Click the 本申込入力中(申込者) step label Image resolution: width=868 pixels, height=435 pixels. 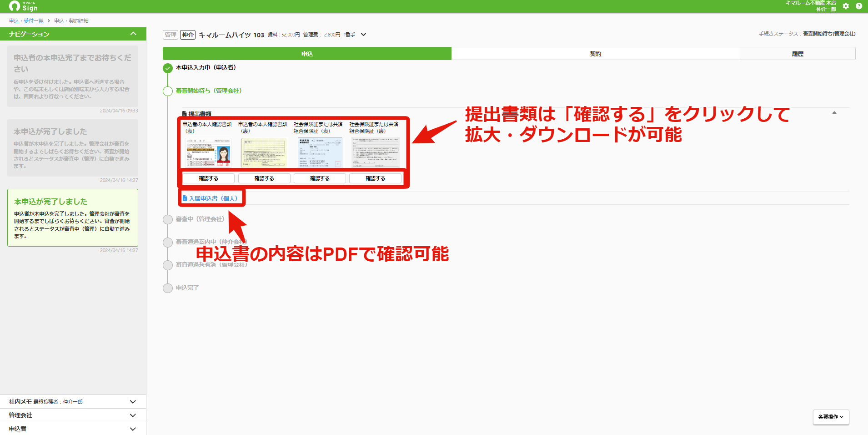(x=206, y=67)
